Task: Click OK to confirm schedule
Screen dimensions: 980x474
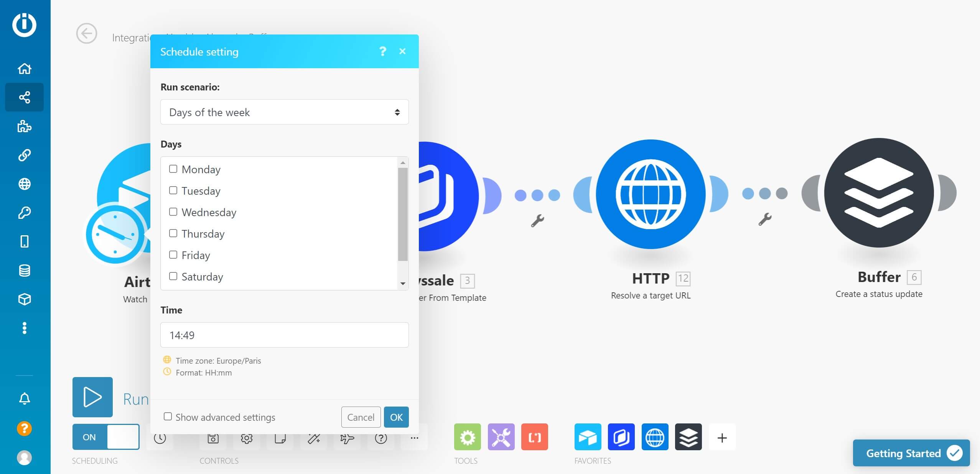Action: [396, 417]
